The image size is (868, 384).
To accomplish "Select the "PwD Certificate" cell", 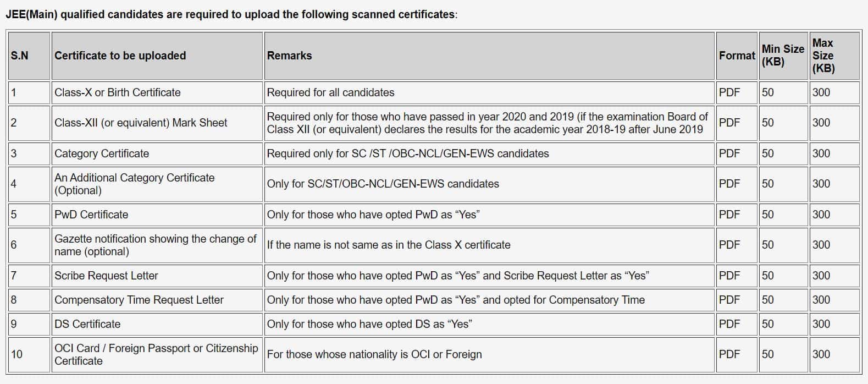I will pyautogui.click(x=91, y=215).
